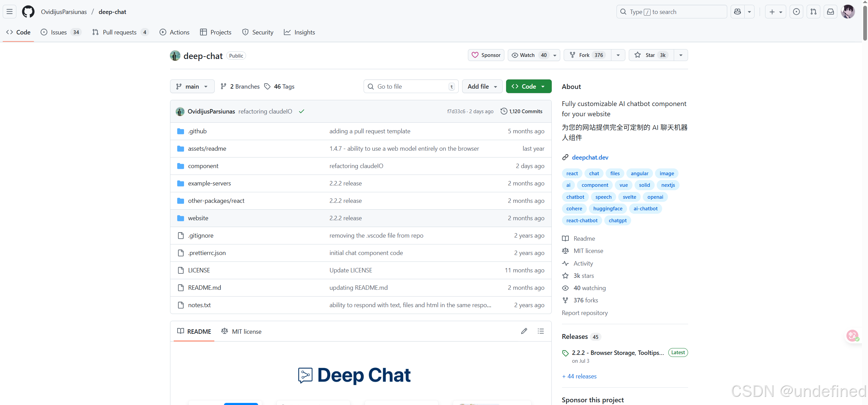Sponsor the repository with heart button
This screenshot has width=868, height=405.
click(x=486, y=55)
